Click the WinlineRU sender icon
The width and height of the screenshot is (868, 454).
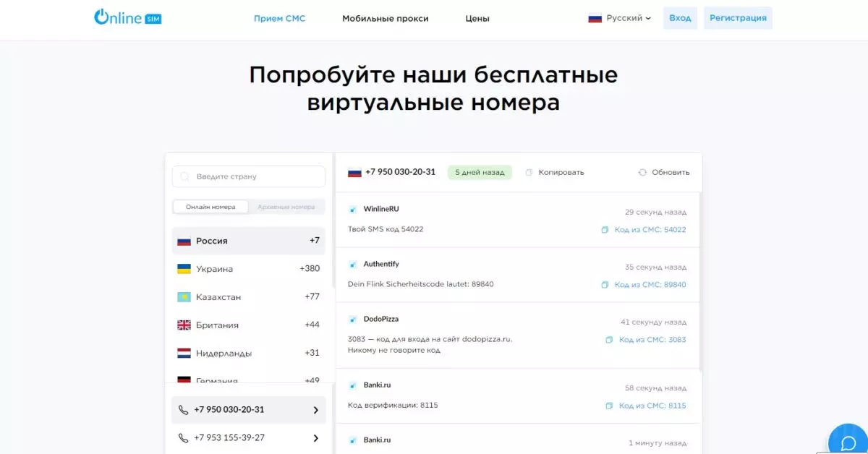(x=353, y=210)
